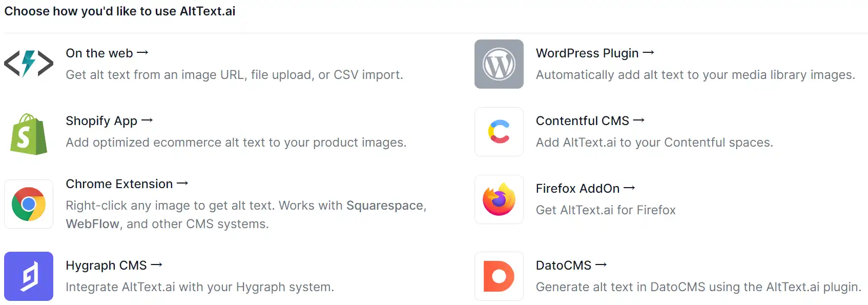Click the WordPress logo icon
The height and width of the screenshot is (305, 868).
pyautogui.click(x=499, y=64)
